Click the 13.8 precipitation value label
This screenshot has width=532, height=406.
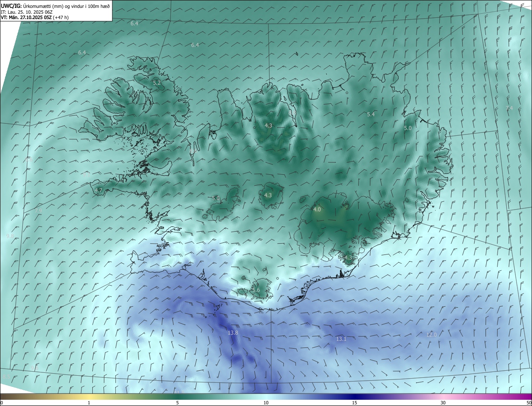click(x=233, y=333)
